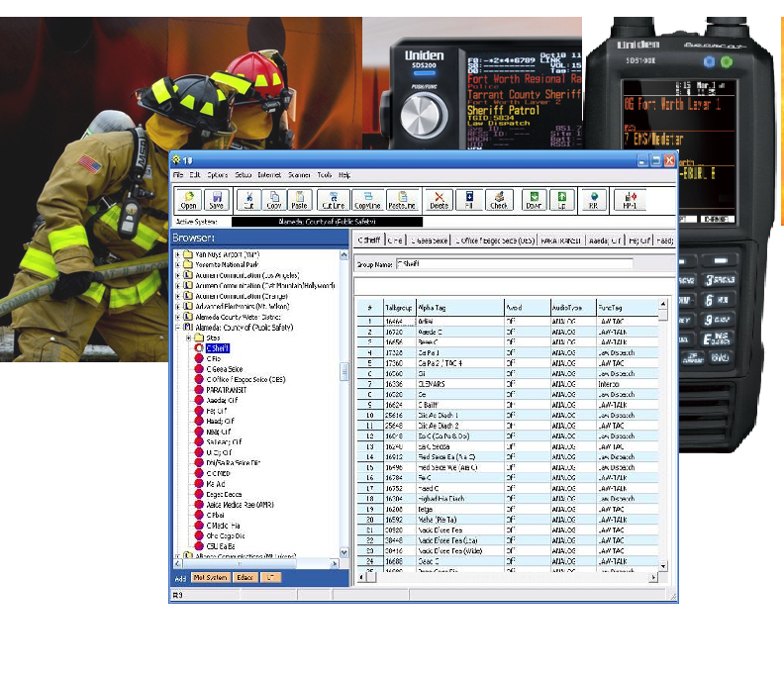Viewport: 784px width, 675px height.
Task: Click talkgroup table horizontal scroll right arrow
Action: 653,577
